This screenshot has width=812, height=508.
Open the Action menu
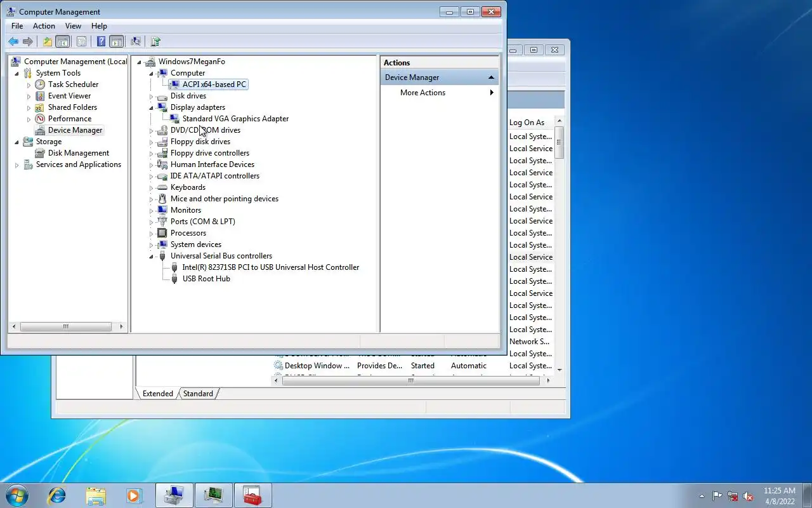tap(44, 26)
